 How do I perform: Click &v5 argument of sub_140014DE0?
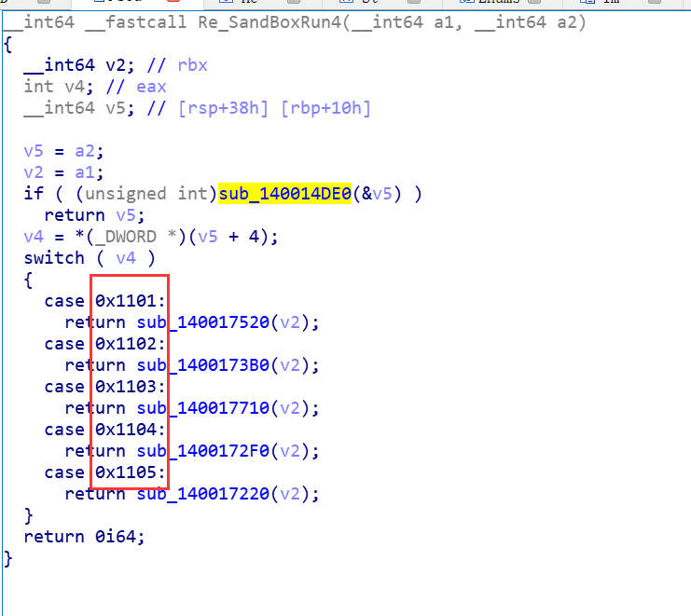377,193
